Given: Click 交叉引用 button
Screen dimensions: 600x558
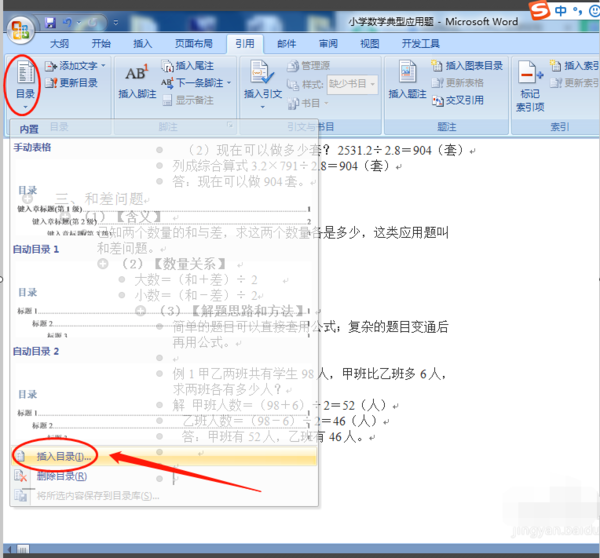Looking at the screenshot, I should 458,101.
